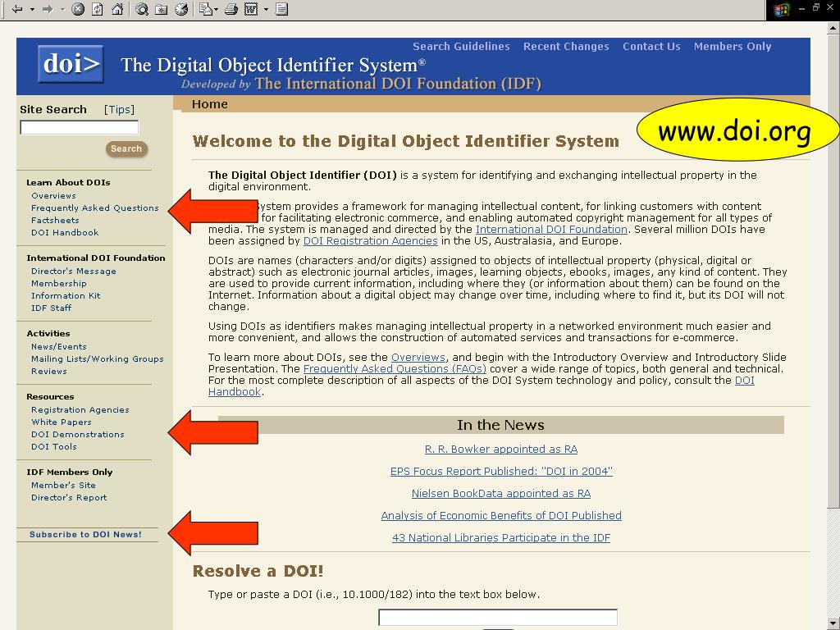
Task: Stop page loading with the Stop icon
Action: [78, 9]
